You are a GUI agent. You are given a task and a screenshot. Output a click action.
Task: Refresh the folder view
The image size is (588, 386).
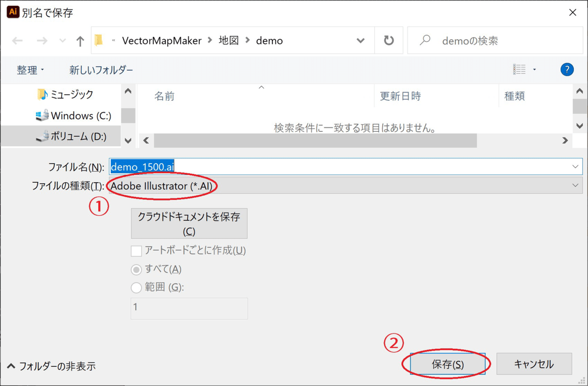click(x=389, y=41)
